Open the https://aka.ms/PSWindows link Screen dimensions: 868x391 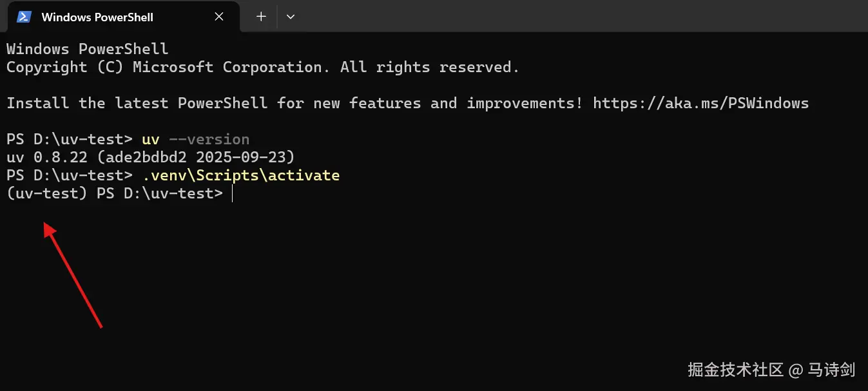pos(700,103)
